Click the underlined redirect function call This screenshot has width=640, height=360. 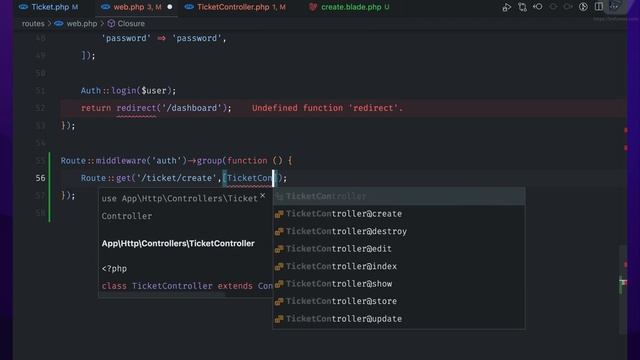pos(136,108)
